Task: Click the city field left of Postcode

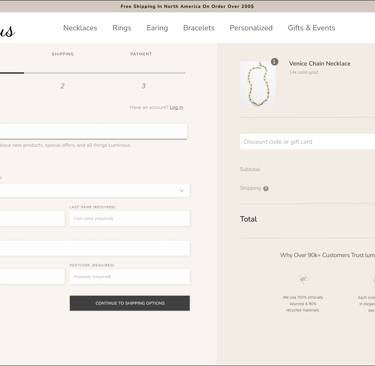Action: (32, 277)
